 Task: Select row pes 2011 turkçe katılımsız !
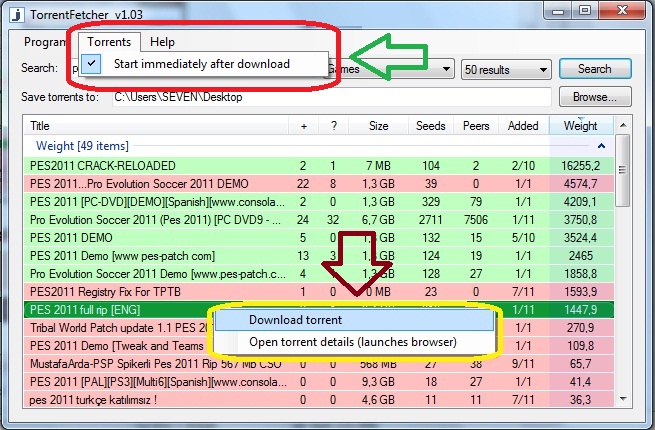[319, 400]
